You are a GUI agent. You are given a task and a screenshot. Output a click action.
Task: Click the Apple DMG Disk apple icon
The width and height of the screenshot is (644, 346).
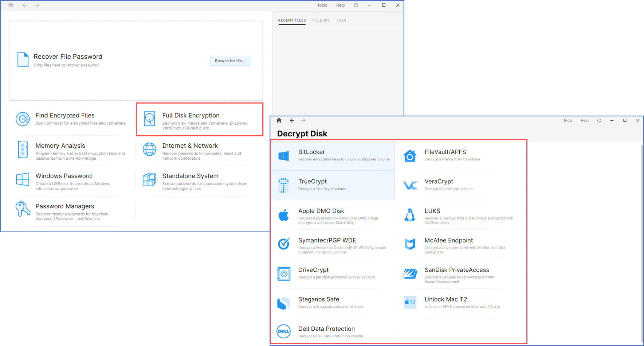pos(284,215)
